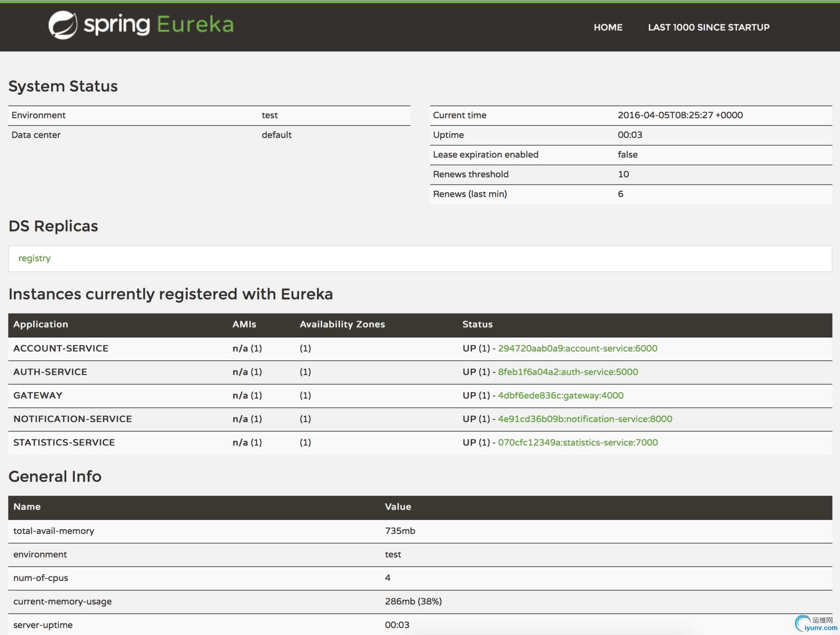This screenshot has height=635, width=840.
Task: Click the Application column header
Action: [x=41, y=324]
